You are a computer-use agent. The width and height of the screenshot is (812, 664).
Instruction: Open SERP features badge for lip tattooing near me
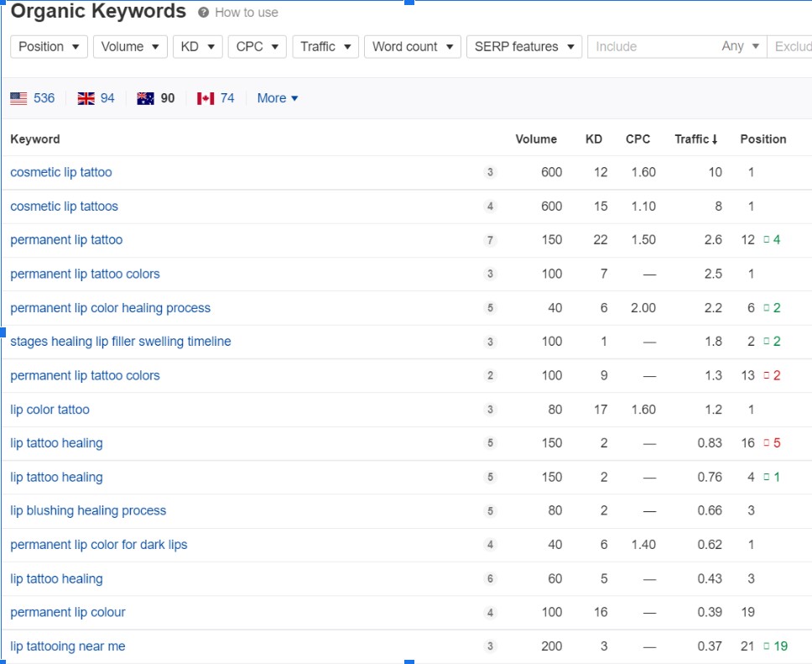[x=490, y=646]
